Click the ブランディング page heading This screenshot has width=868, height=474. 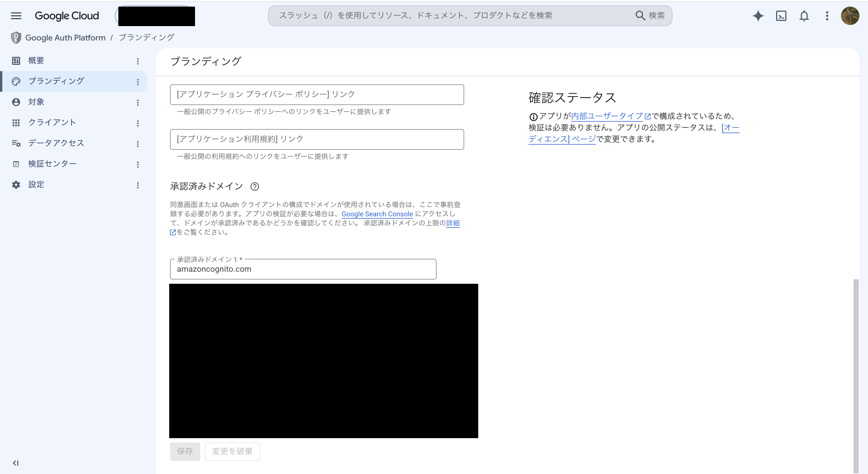coord(206,62)
